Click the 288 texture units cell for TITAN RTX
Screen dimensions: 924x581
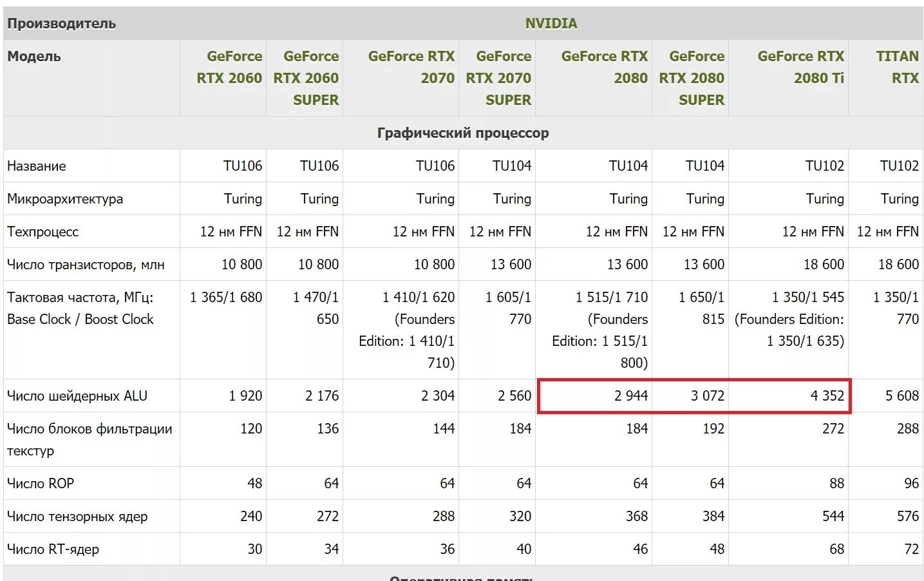tap(908, 429)
